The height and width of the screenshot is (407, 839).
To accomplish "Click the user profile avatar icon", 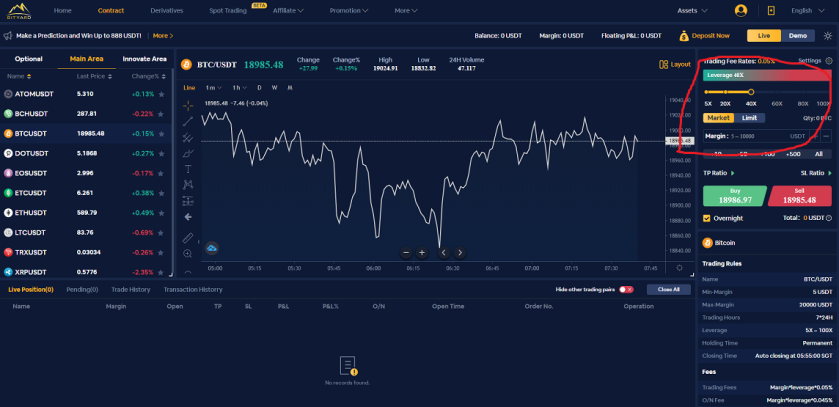I will point(741,10).
